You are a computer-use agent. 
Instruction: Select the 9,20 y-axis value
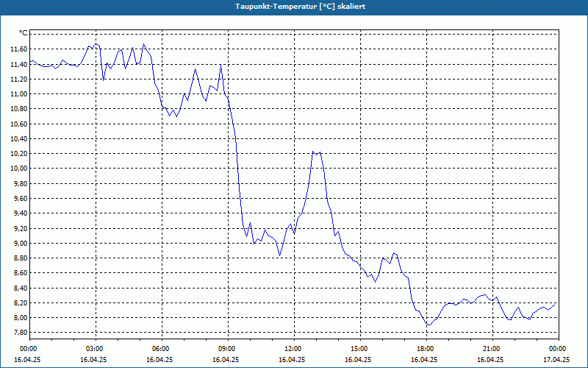[x=21, y=228]
